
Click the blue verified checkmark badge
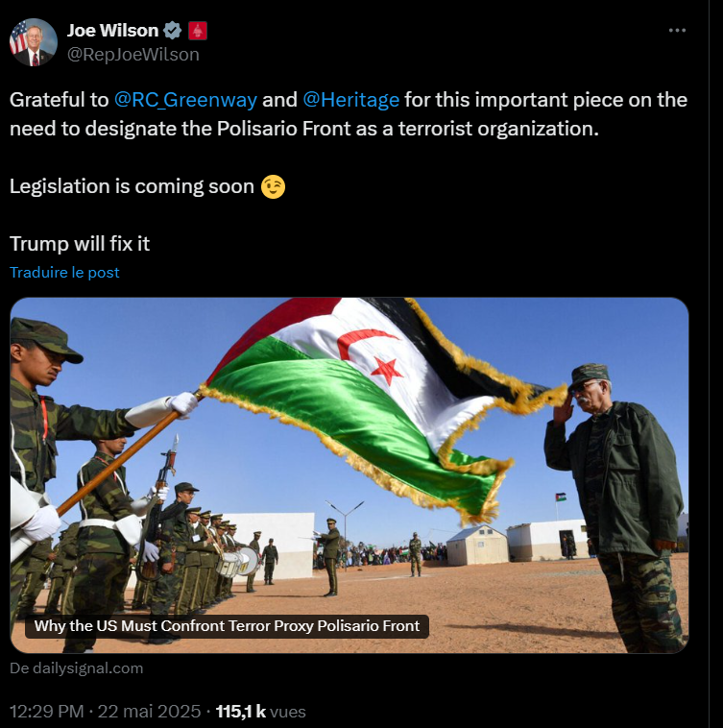pos(173,31)
